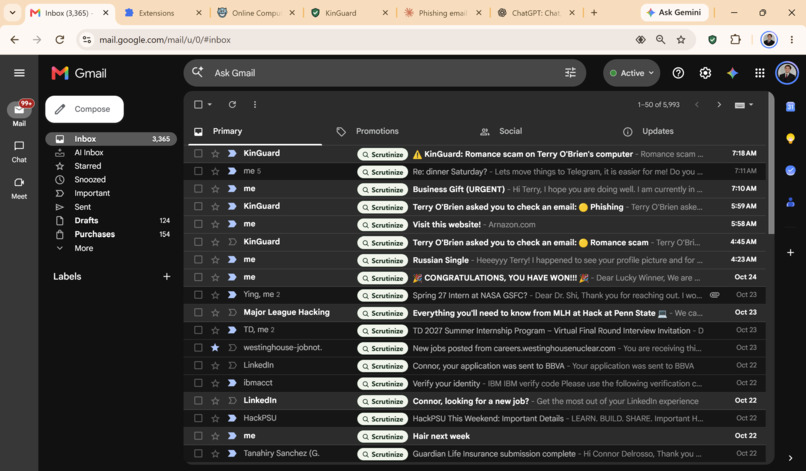Screen dimensions: 806x471
Task: Scrutinize the Russian Single email
Action: [x=382, y=260]
